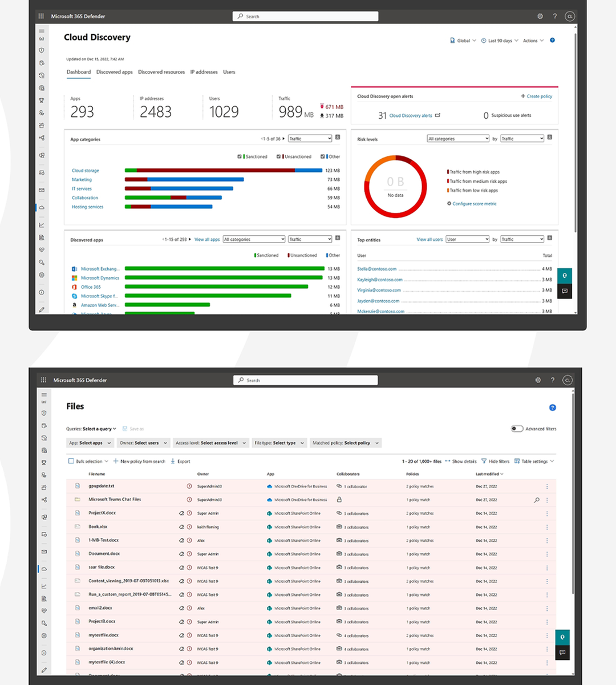Switch to the Discovered resources tab
Viewport: 616px width, 685px height.
click(161, 72)
